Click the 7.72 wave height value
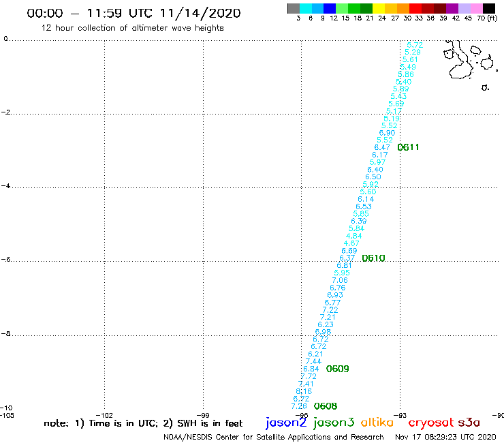This screenshot has width=504, height=443. tap(309, 376)
